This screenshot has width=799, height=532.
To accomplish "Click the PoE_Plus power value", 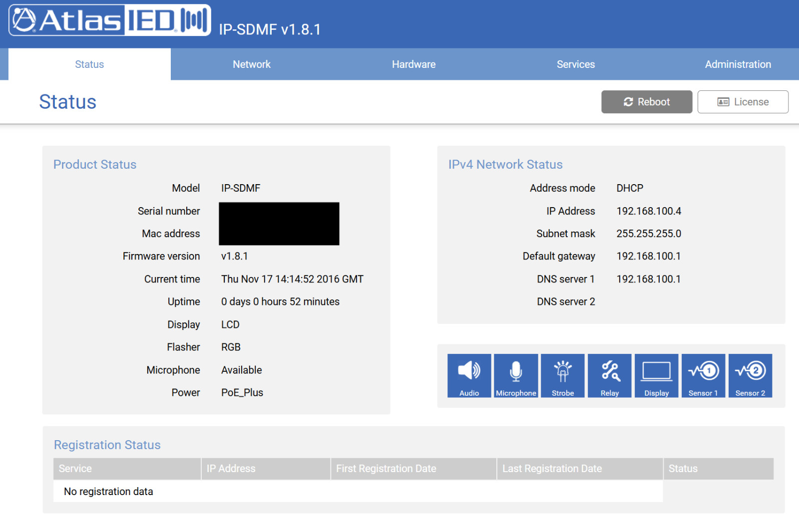I will pos(242,393).
